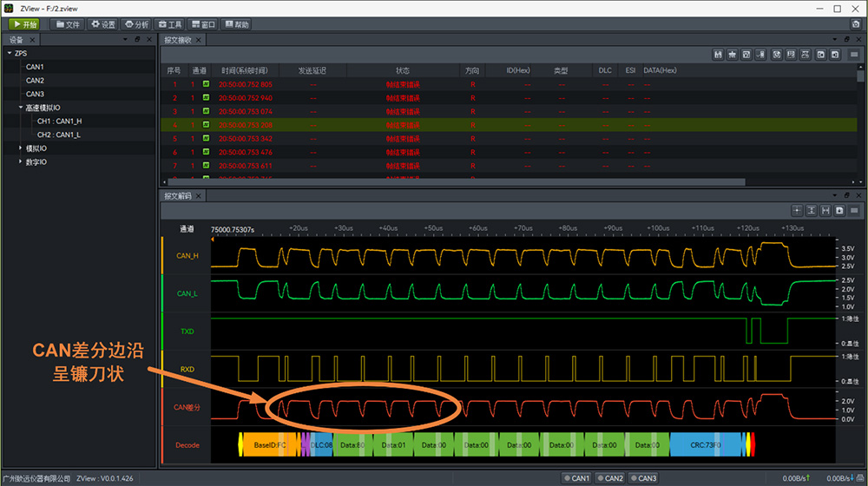Expand the 数字IO tree node
This screenshot has width=868, height=486.
point(20,162)
